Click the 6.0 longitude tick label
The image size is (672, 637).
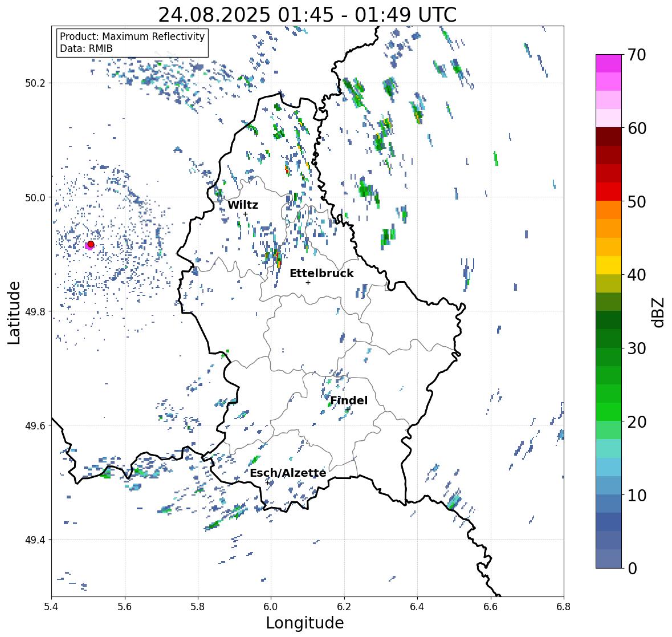[271, 606]
